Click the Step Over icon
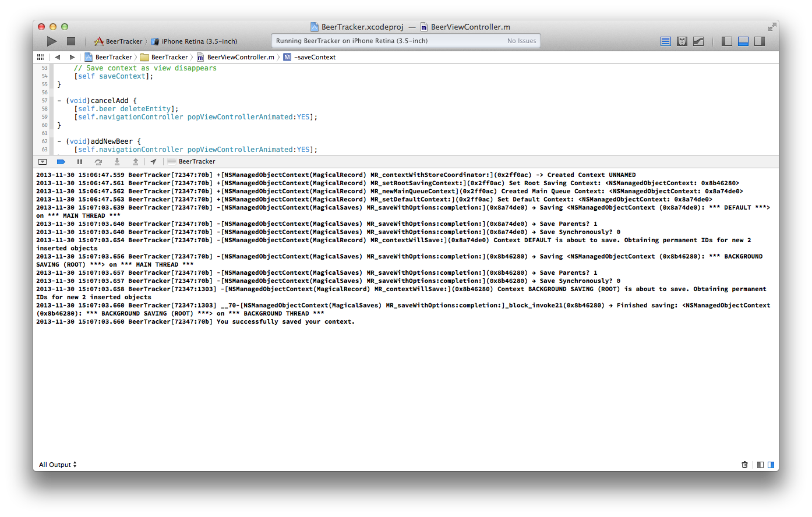Image resolution: width=812 pixels, height=517 pixels. (98, 162)
